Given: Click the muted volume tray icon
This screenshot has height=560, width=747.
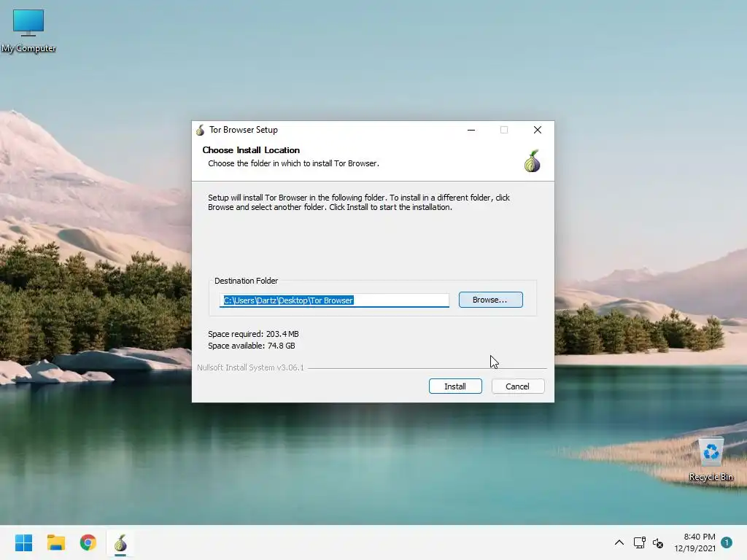Looking at the screenshot, I should point(658,542).
